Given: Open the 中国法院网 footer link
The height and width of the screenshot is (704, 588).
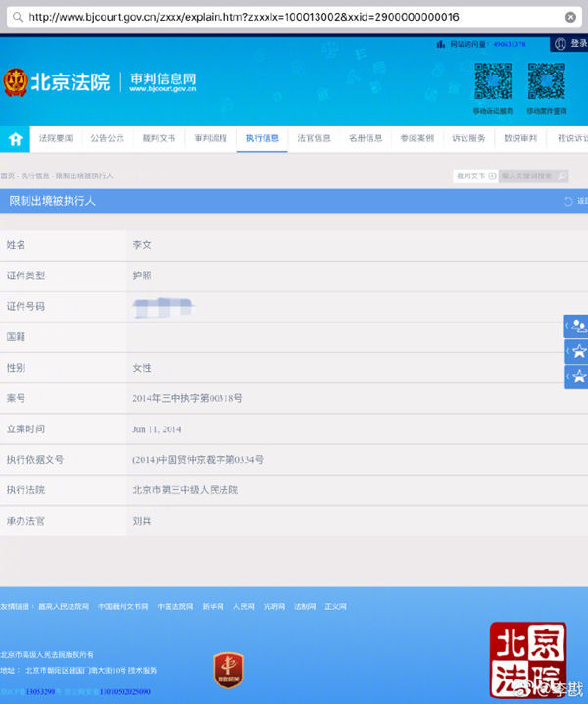Looking at the screenshot, I should pos(175,607).
